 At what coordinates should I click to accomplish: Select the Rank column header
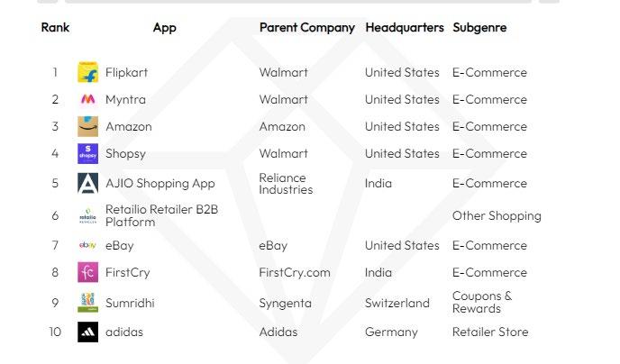(x=55, y=28)
